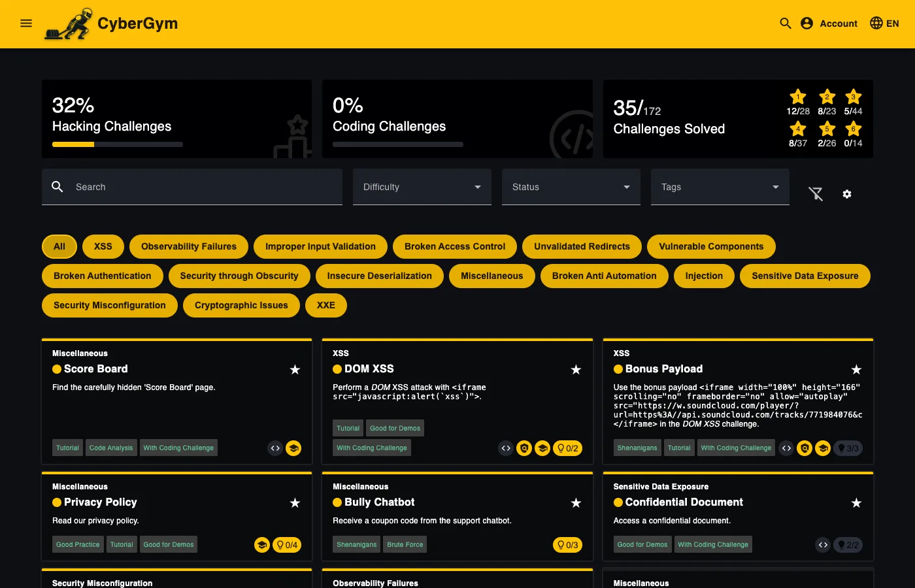Clear all filters with the filter-off icon
Viewport: 915px width, 588px height.
(816, 193)
